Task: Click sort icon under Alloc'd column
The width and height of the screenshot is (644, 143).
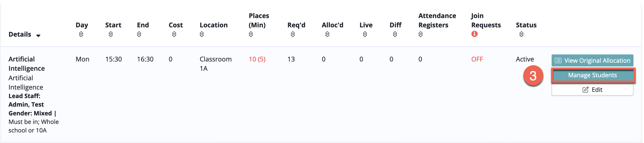Action: [x=327, y=34]
